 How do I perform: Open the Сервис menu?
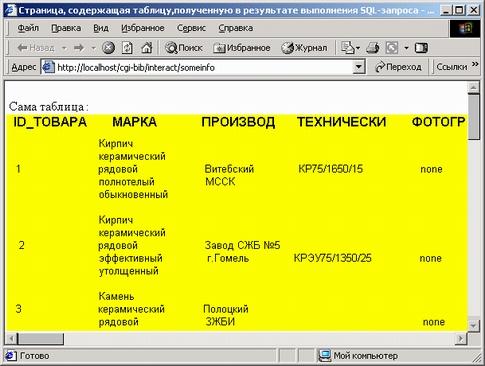(x=191, y=28)
